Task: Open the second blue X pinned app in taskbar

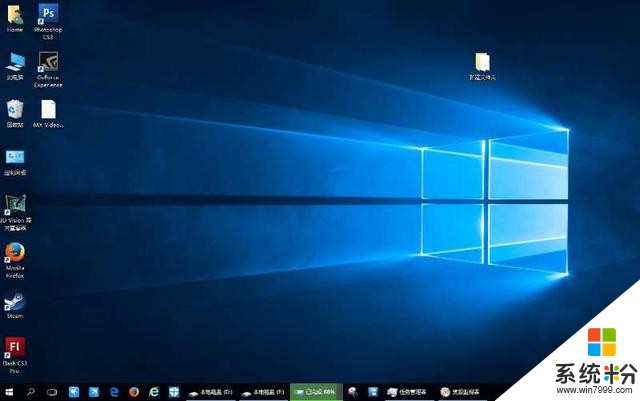Action: 94,392
